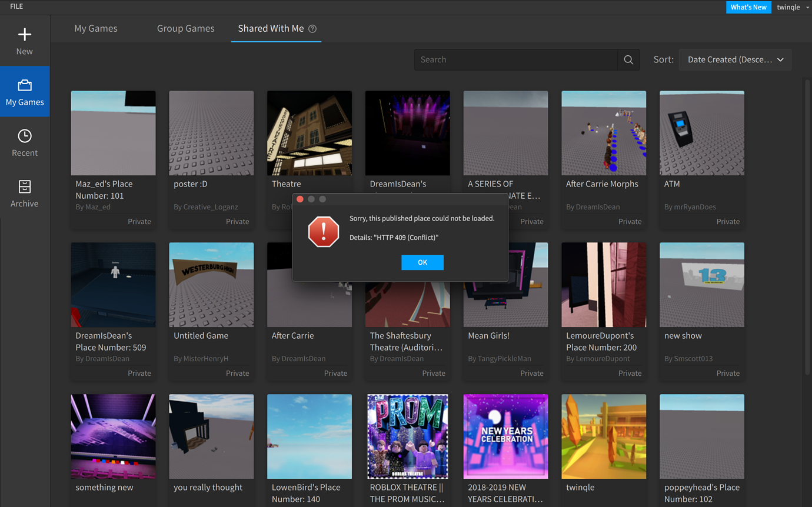Click the red error icon in dialog

(324, 231)
